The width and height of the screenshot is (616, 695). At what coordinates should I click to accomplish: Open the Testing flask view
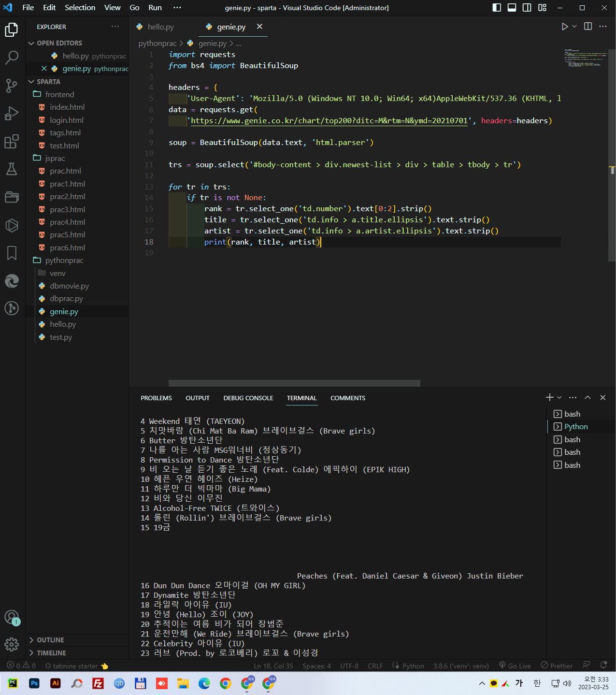pos(12,169)
